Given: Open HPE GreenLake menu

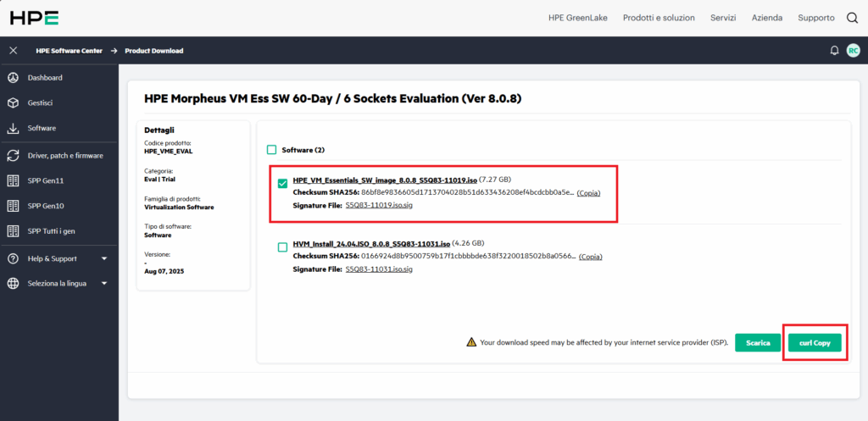Looking at the screenshot, I should tap(578, 18).
